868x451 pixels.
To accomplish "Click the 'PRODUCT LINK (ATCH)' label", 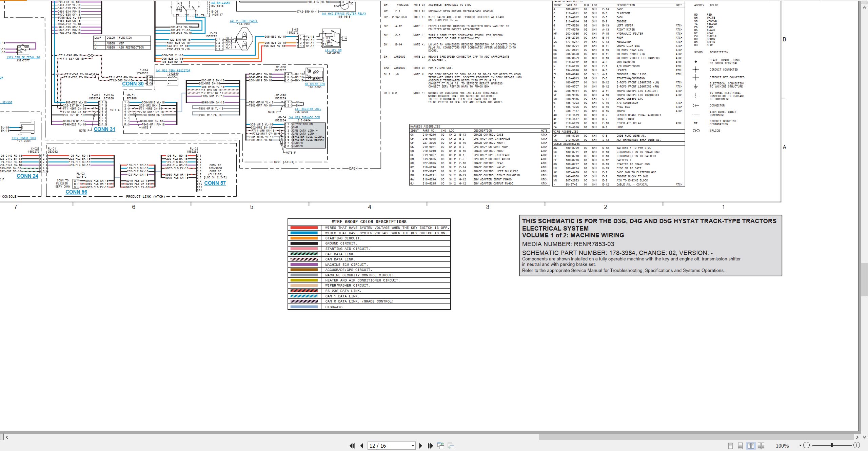I will 145,197.
